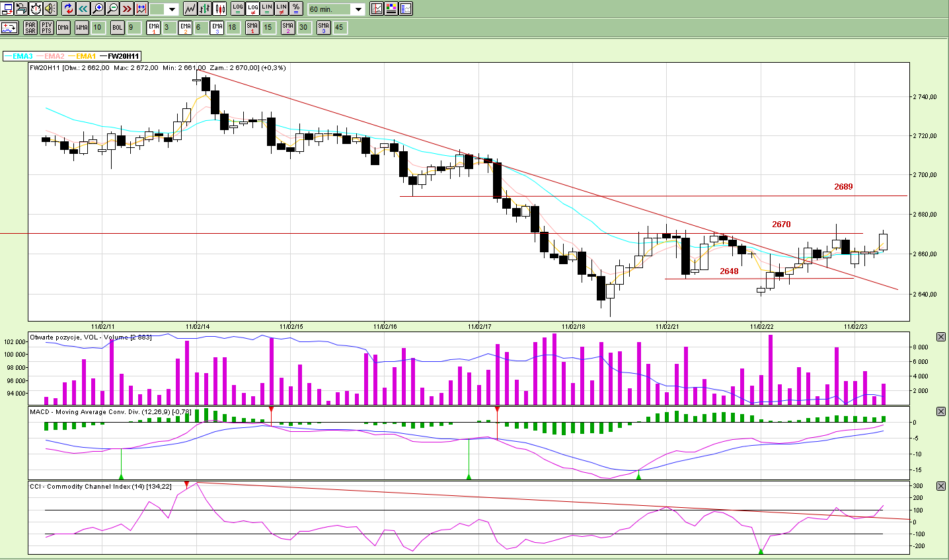
Task: Click the refresh chart arrows icon
Action: (69, 9)
